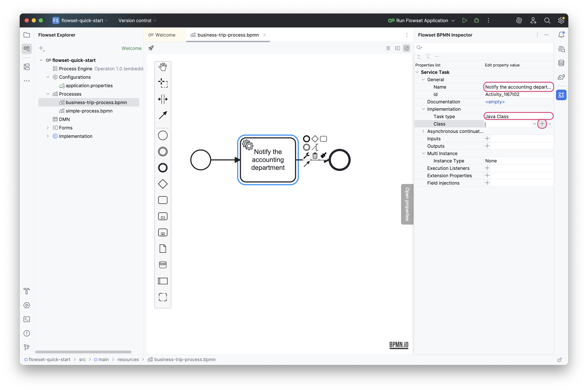Pick the Create start event circle tool
The width and height of the screenshot is (588, 391).
coord(163,135)
